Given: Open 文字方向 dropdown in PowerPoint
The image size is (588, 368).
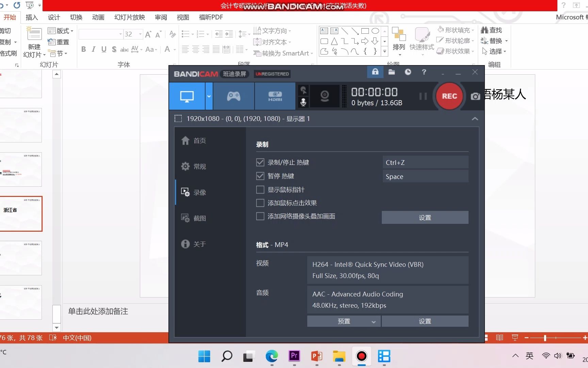Looking at the screenshot, I should pos(272,31).
